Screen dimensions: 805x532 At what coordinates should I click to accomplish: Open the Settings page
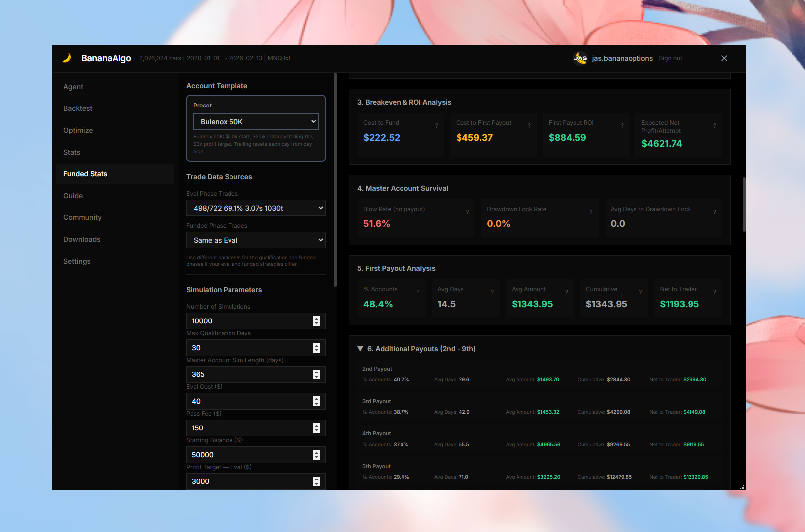tap(77, 261)
